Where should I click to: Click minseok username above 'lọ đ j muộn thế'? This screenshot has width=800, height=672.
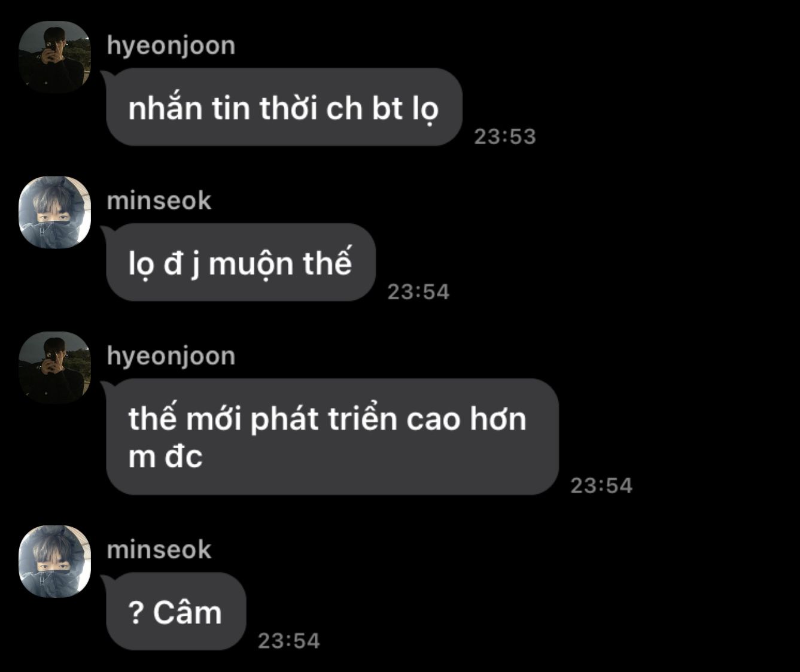(x=159, y=200)
